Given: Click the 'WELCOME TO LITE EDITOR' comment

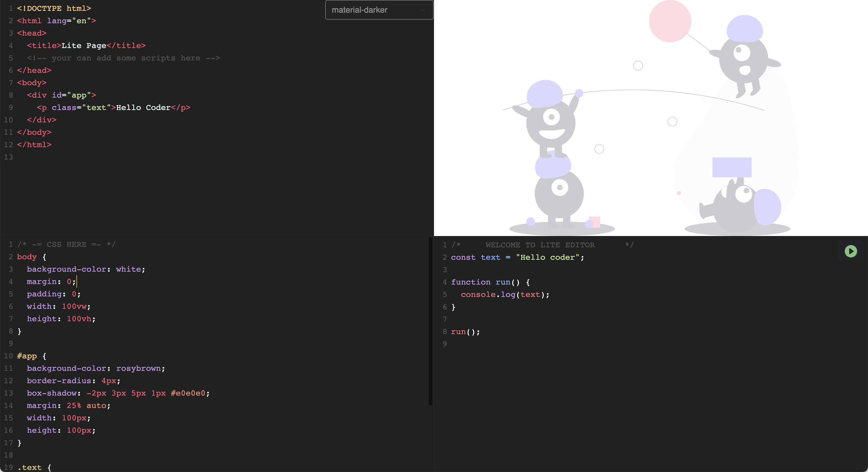Looking at the screenshot, I should [x=540, y=245].
